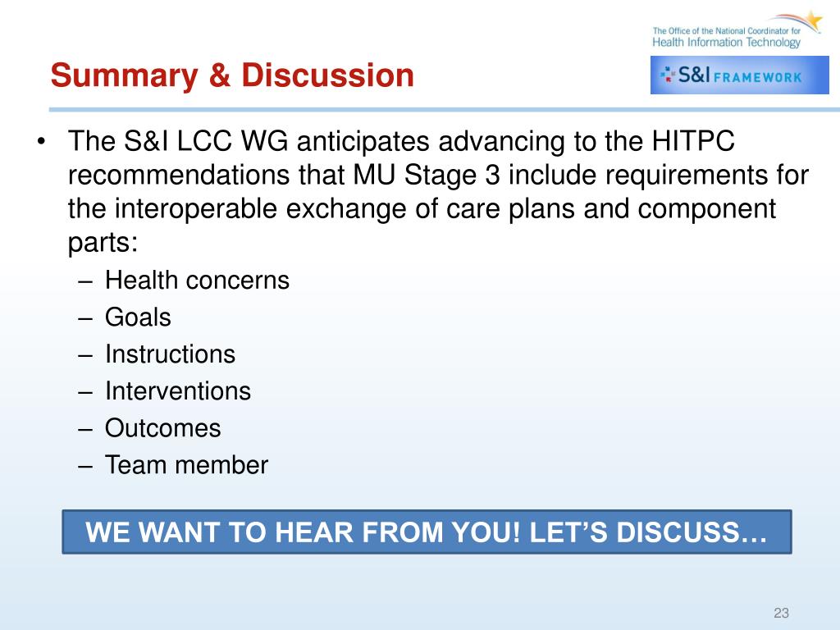This screenshot has height=630, width=840.
Task: Click the 'Goals' list item
Action: pos(138,317)
